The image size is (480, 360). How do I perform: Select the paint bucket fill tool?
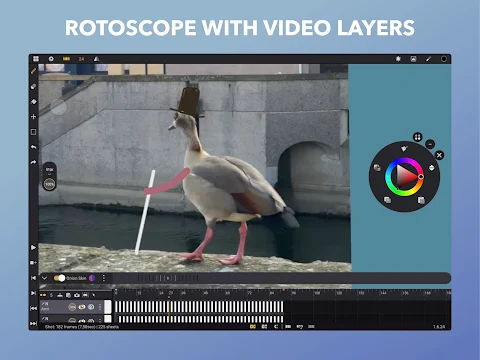tap(33, 102)
